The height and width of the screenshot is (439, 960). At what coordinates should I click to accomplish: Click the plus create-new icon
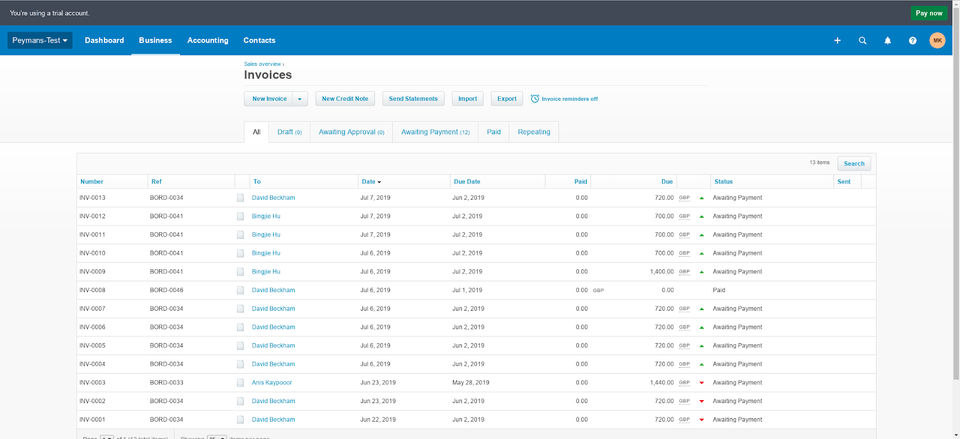tap(837, 40)
